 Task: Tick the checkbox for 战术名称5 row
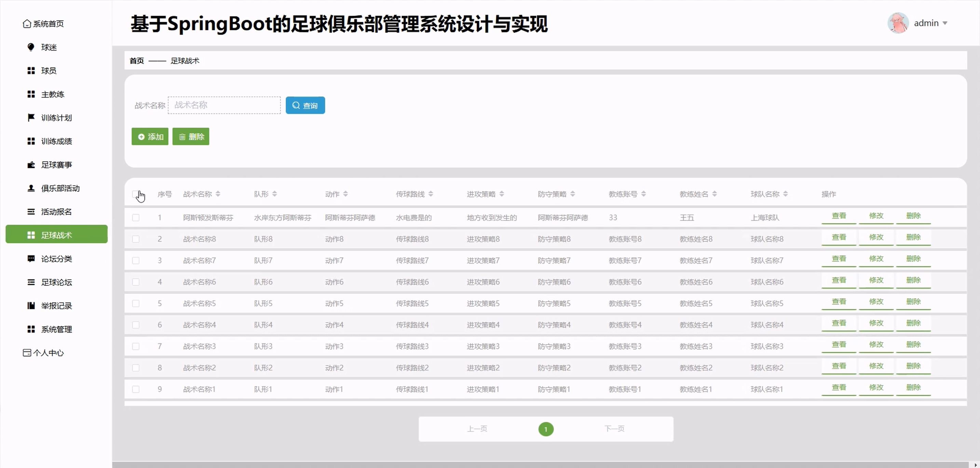[135, 303]
